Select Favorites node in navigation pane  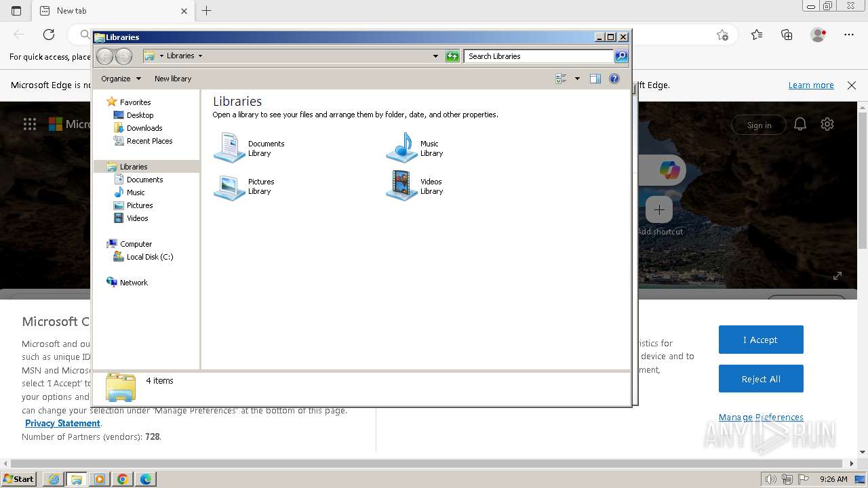[135, 102]
